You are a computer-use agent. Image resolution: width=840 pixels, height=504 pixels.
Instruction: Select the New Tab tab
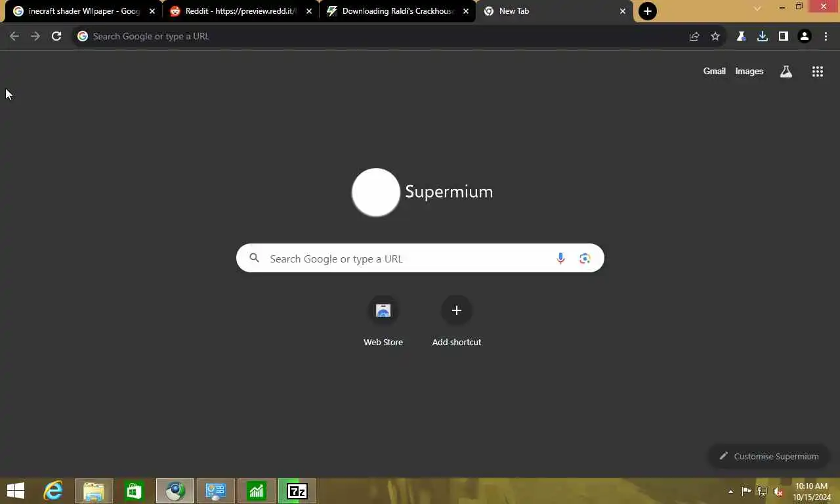point(555,11)
